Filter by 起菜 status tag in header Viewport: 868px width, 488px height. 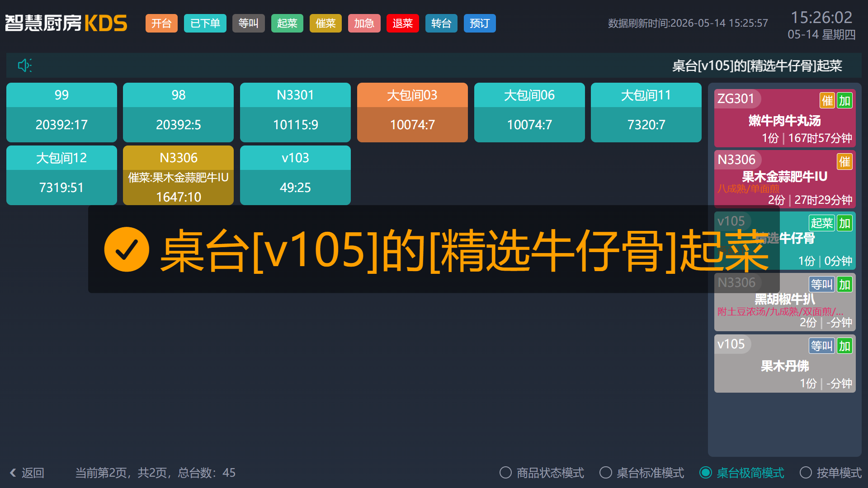tap(287, 23)
